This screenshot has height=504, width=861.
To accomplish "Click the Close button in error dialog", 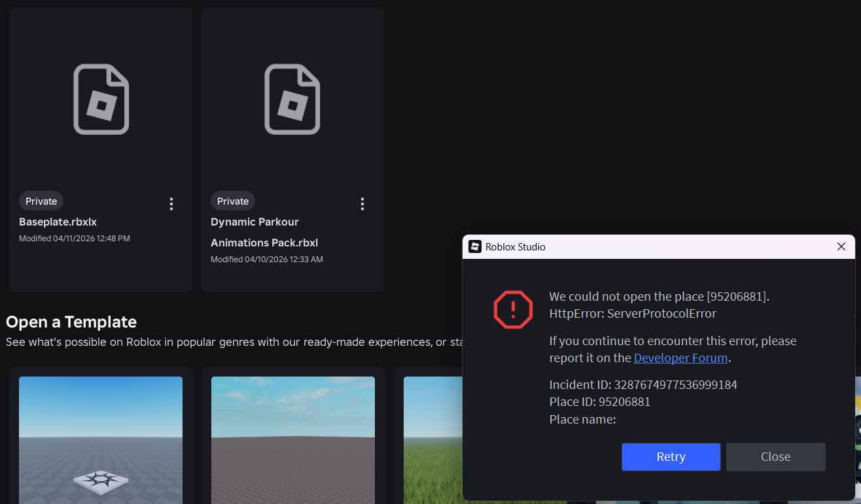I will coord(775,457).
